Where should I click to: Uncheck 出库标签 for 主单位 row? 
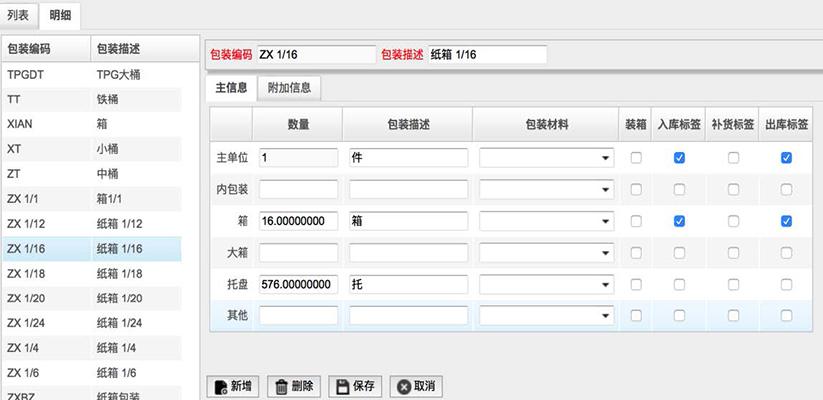(786, 157)
